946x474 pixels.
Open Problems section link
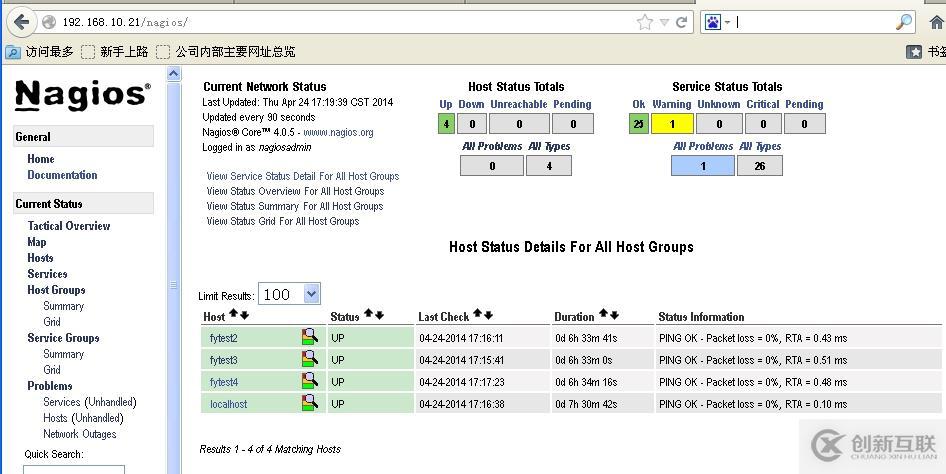click(49, 386)
